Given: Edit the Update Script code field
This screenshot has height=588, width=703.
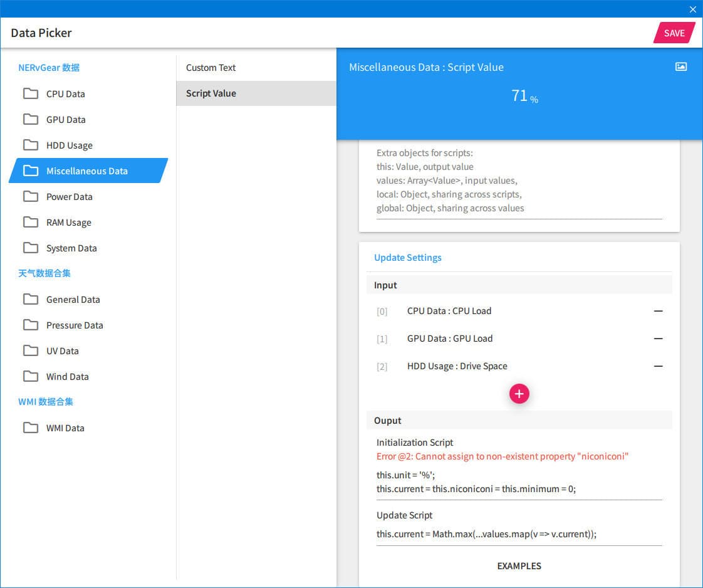Looking at the screenshot, I should point(519,534).
